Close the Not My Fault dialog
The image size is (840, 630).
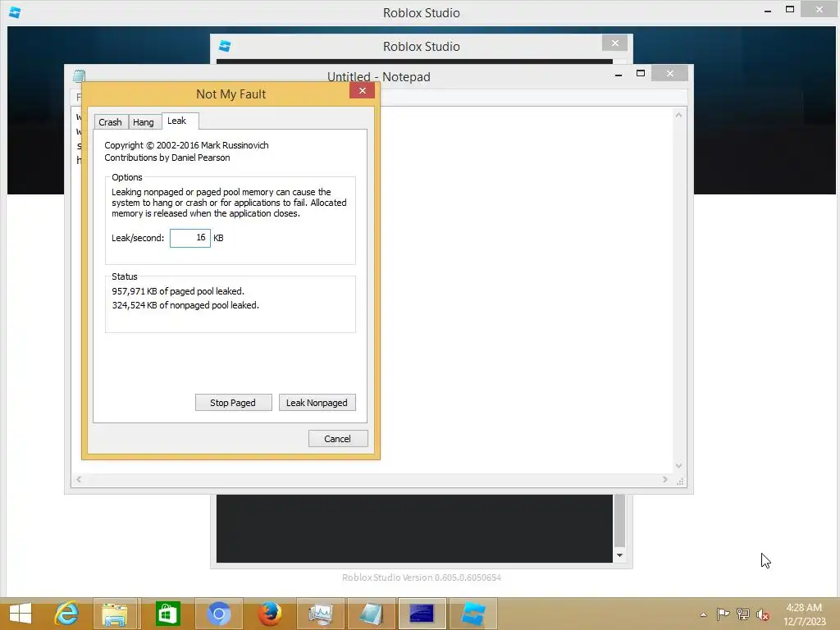362,90
